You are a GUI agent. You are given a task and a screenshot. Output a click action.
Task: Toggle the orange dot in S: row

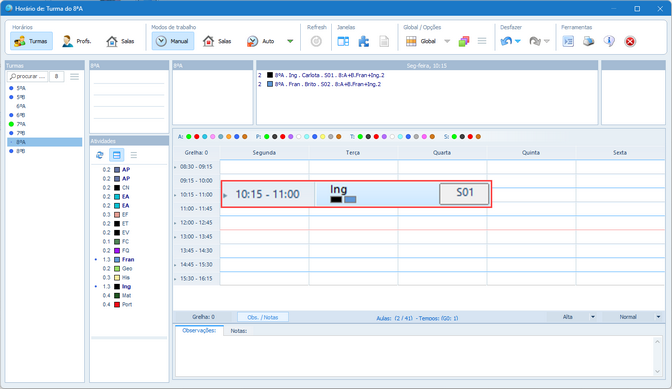pyautogui.click(x=478, y=137)
